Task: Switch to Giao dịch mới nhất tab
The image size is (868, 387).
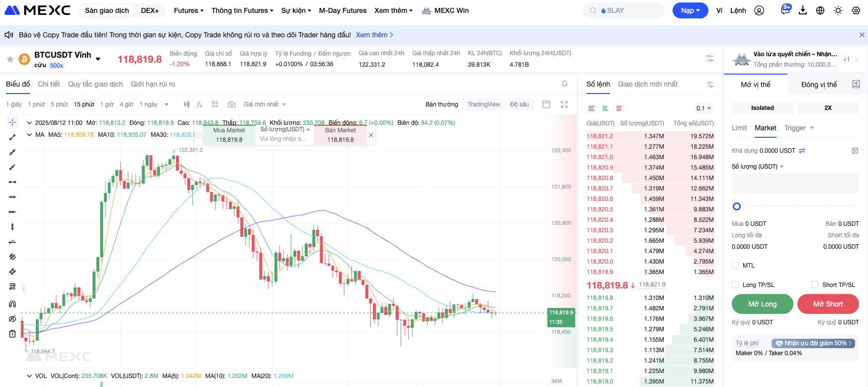Action: 648,84
